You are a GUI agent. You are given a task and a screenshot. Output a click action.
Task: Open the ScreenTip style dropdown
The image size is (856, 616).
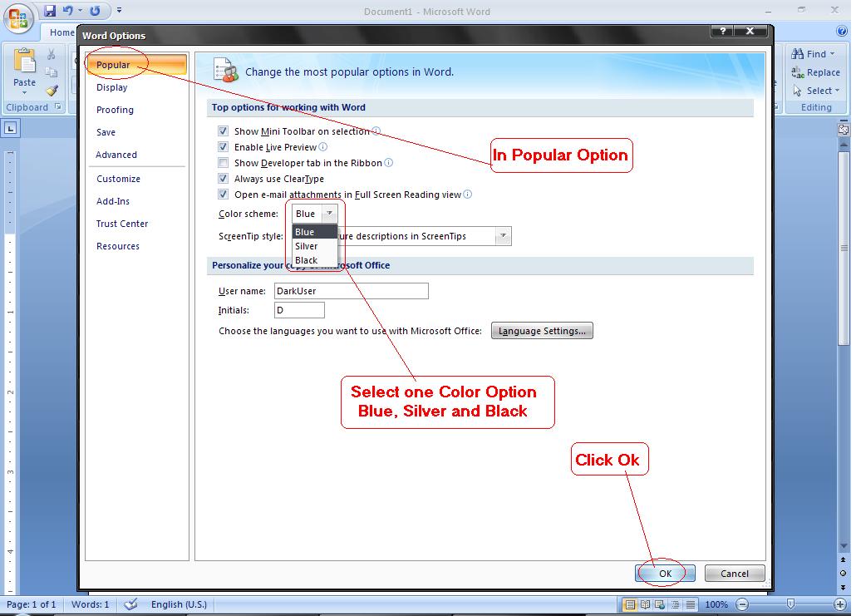coord(503,236)
